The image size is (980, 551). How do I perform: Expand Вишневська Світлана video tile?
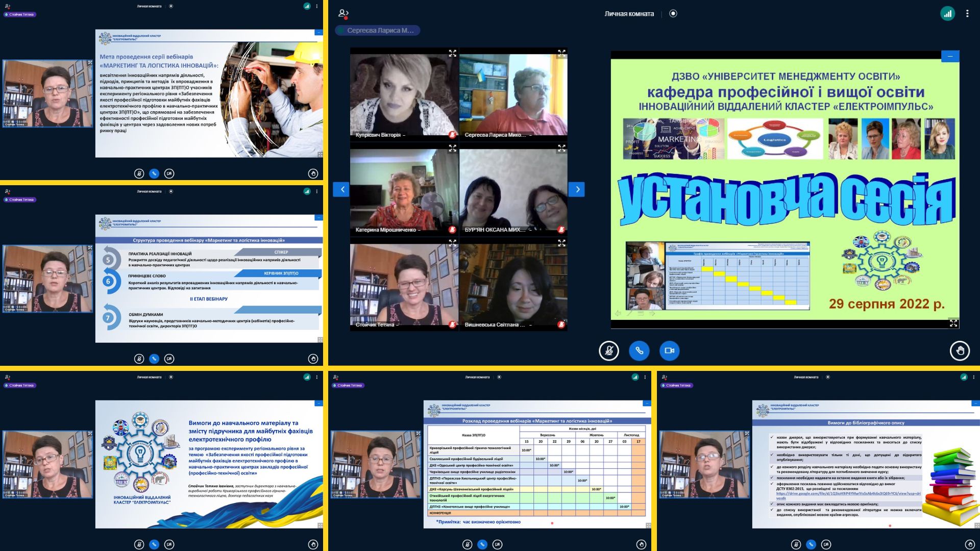(x=561, y=243)
